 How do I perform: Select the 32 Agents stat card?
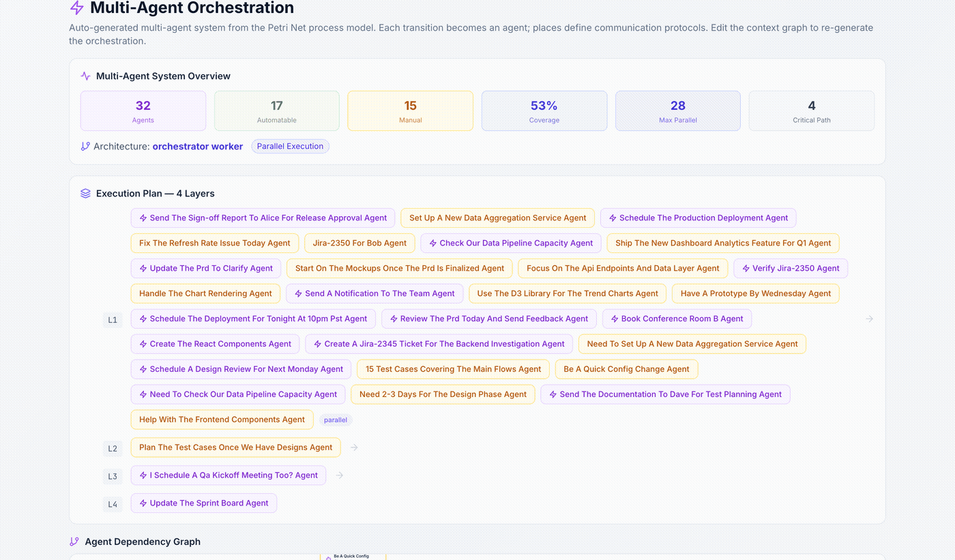pos(143,110)
